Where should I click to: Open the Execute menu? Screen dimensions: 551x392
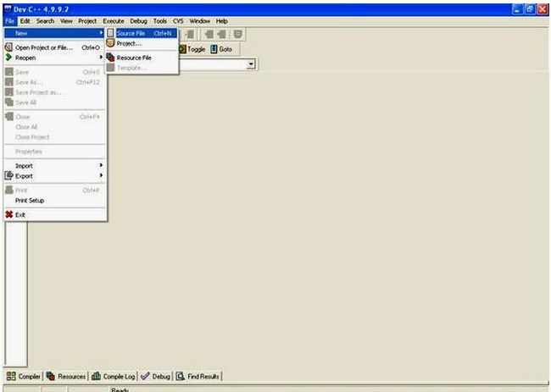tap(113, 21)
